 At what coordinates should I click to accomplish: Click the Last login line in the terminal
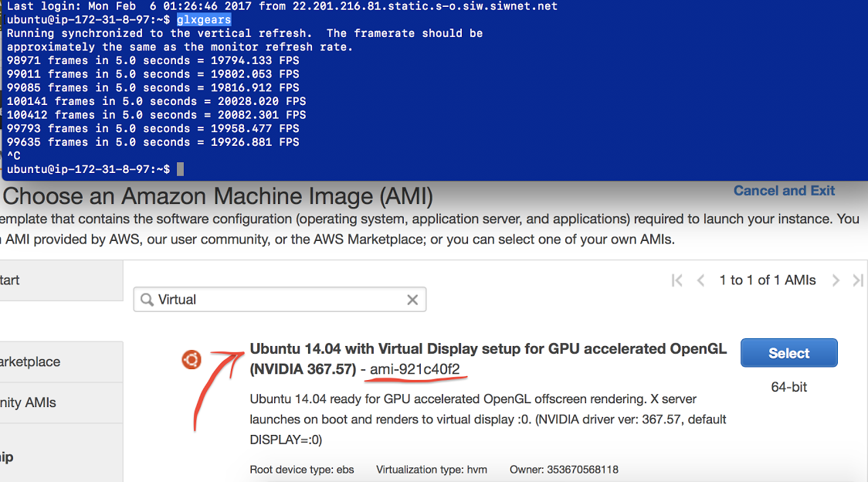point(282,7)
